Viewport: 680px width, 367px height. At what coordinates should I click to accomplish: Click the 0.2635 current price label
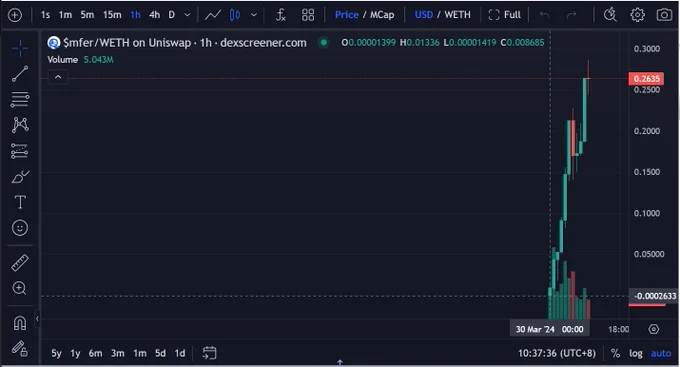pyautogui.click(x=646, y=79)
